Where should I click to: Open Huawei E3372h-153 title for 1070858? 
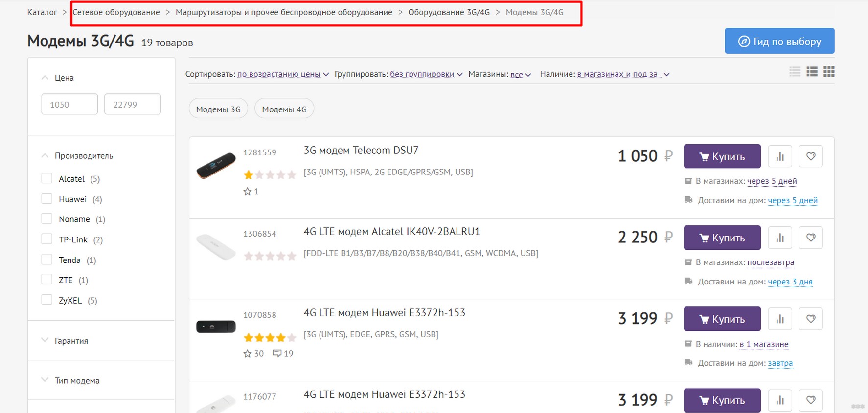[385, 313]
